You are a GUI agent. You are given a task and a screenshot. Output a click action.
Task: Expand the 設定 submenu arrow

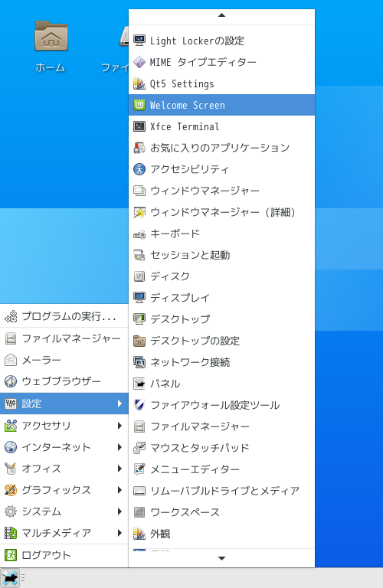pyautogui.click(x=119, y=403)
